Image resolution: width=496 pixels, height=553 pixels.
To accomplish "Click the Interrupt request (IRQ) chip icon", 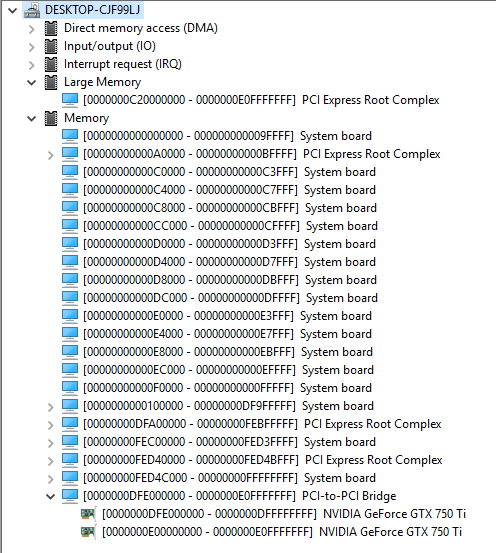I will [x=51, y=64].
